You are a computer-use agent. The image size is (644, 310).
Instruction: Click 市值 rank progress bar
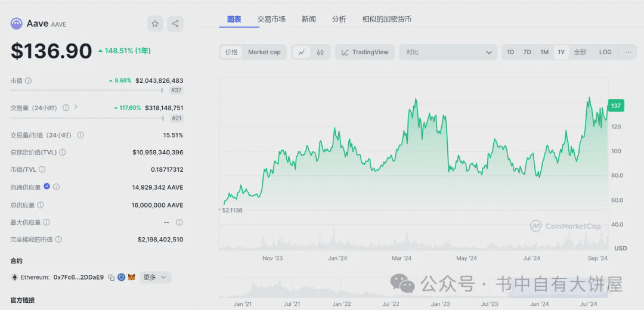click(86, 90)
